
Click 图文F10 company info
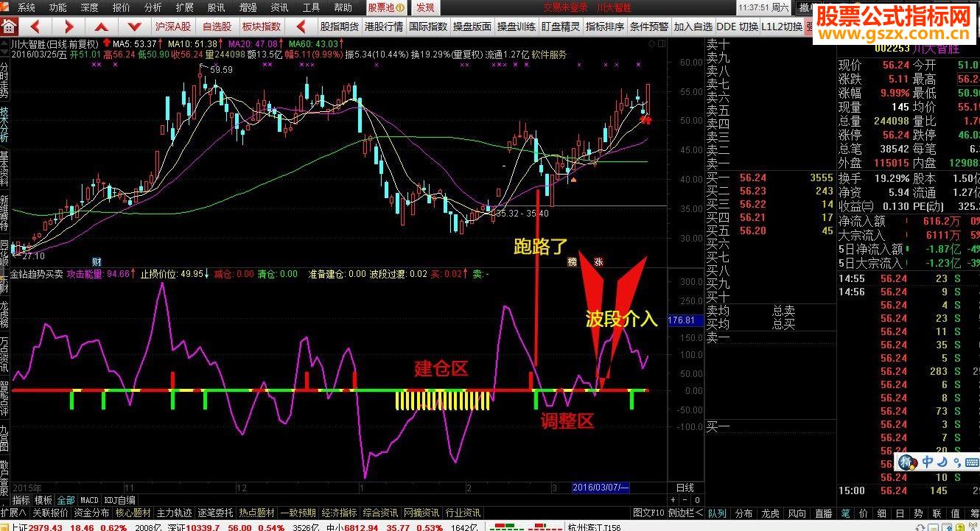(x=648, y=513)
